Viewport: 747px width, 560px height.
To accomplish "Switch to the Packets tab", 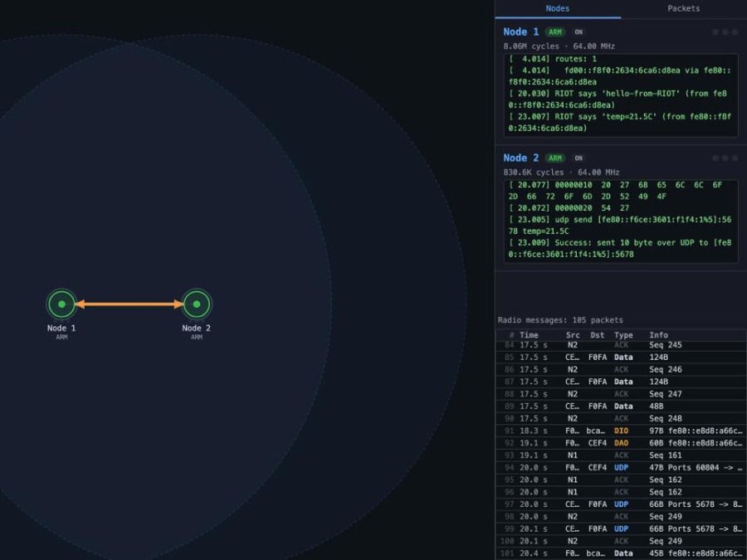I will (x=683, y=8).
